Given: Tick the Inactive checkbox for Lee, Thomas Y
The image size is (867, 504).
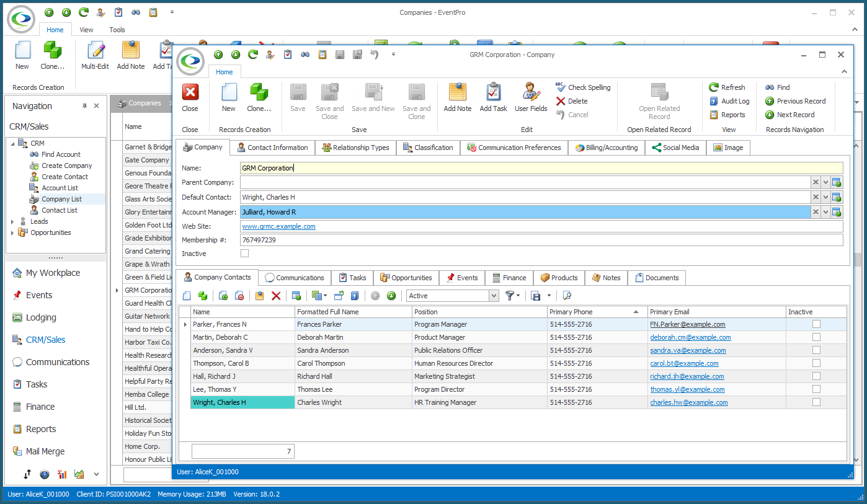Looking at the screenshot, I should [816, 389].
